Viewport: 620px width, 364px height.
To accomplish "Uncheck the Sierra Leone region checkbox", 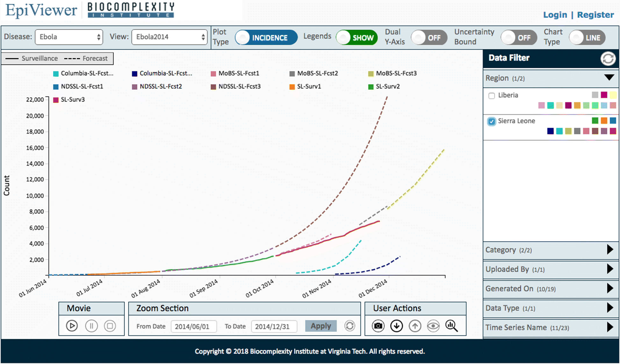I will 492,121.
